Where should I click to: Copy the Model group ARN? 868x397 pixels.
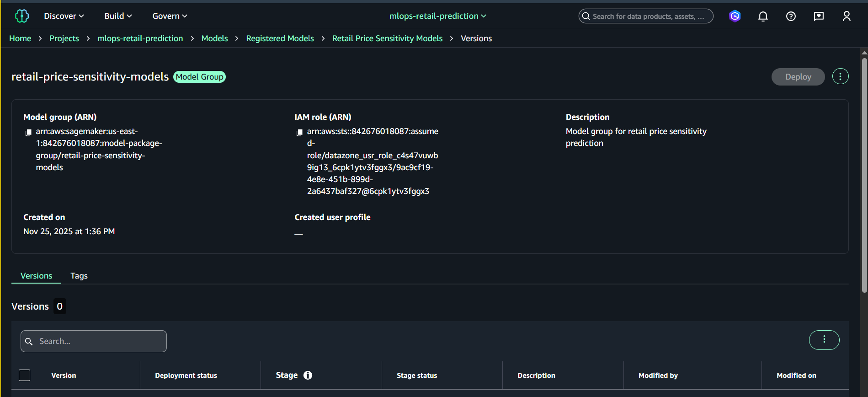click(28, 132)
